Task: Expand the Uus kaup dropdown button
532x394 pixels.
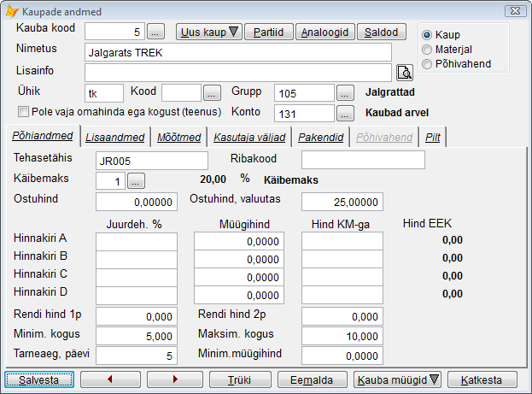Action: tap(208, 32)
